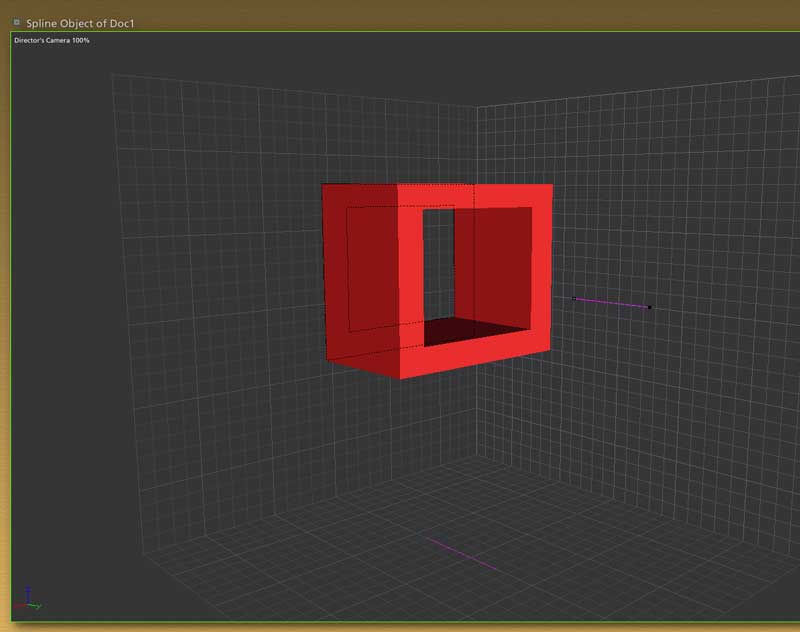Click the purple sweep path line on the right wall

click(611, 303)
